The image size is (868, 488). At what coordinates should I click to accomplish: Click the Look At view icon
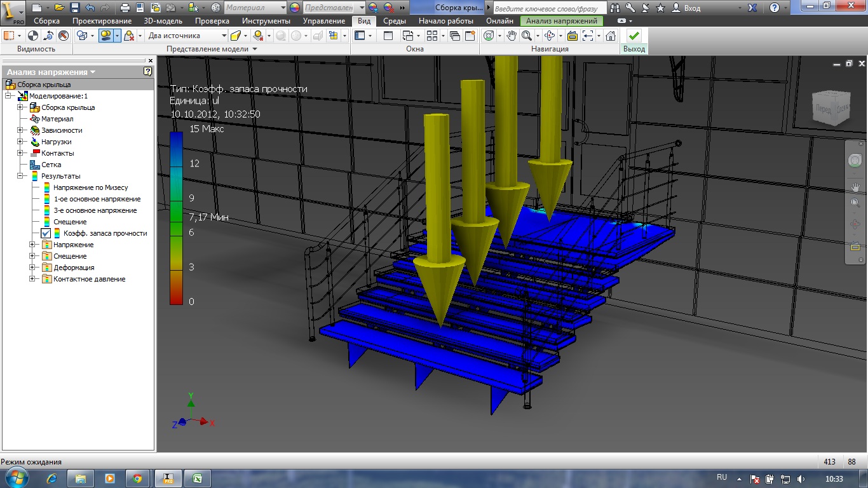pos(572,36)
